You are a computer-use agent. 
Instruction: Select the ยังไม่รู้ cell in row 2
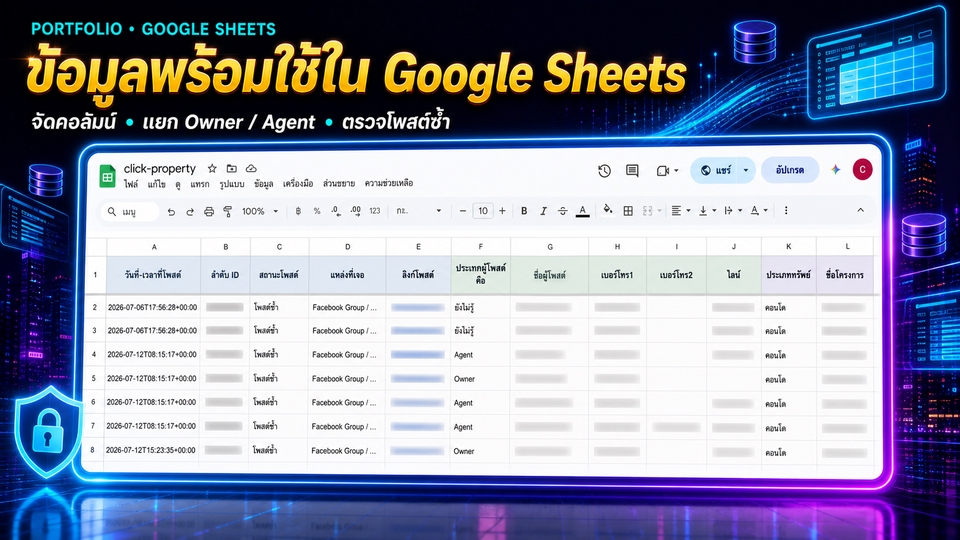(x=480, y=307)
